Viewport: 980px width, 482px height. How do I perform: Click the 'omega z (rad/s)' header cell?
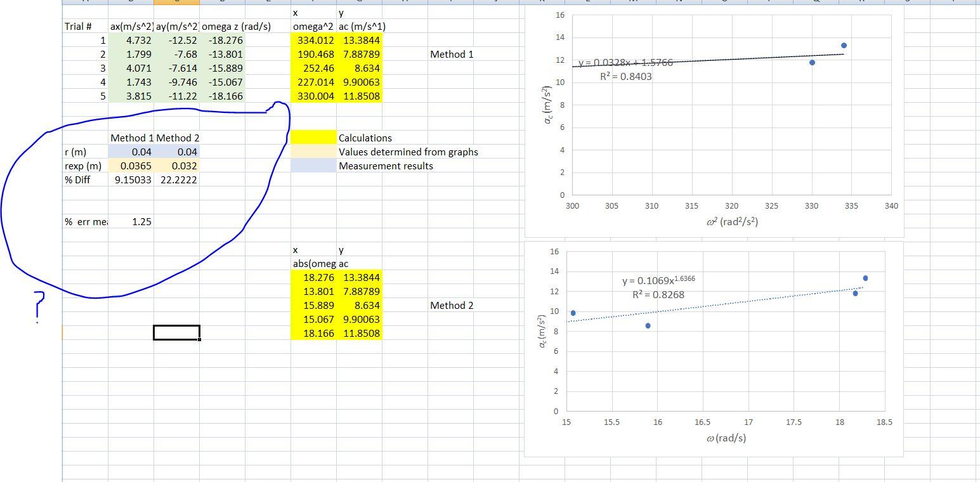pos(236,26)
